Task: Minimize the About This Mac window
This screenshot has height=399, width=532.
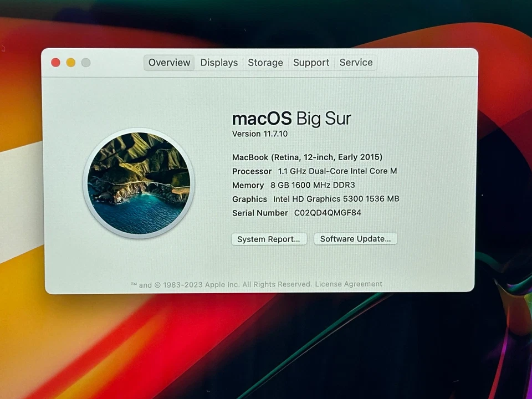Action: (71, 62)
